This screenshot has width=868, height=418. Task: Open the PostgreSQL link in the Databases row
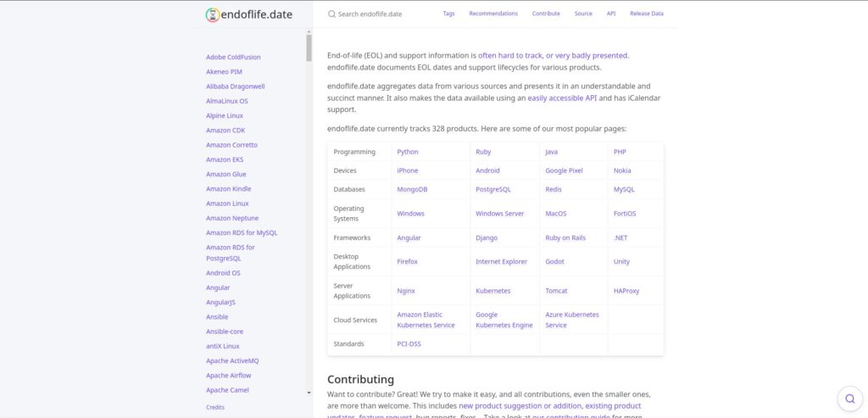(493, 189)
